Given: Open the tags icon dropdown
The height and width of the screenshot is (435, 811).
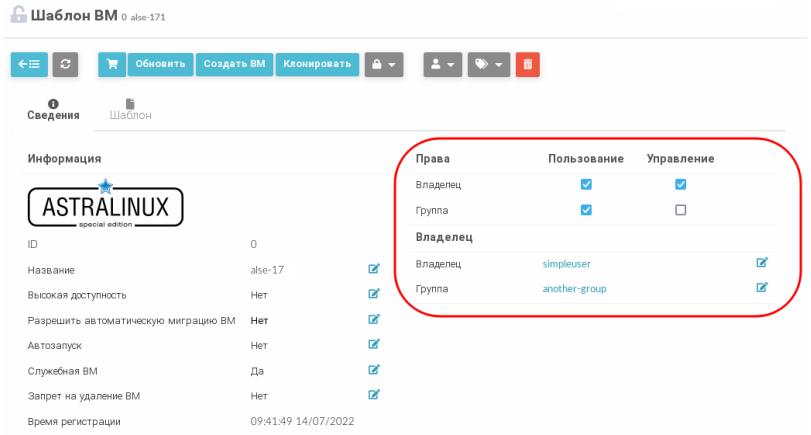Looking at the screenshot, I should tap(488, 64).
